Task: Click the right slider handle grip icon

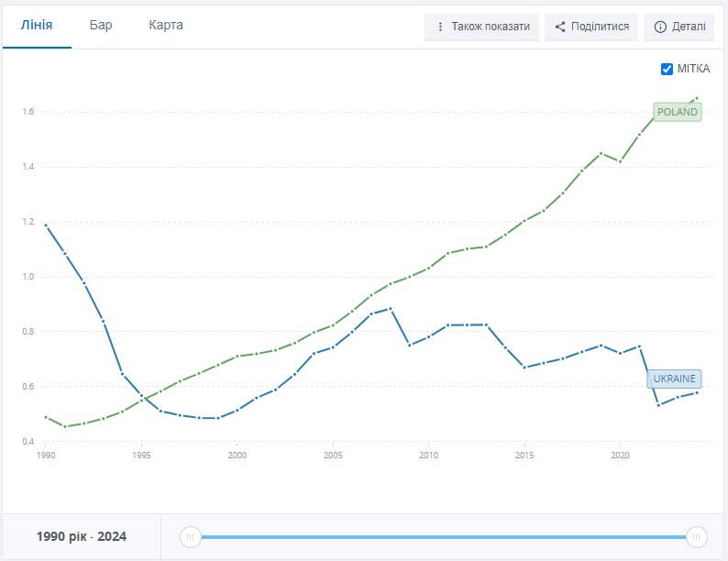Action: (x=697, y=537)
